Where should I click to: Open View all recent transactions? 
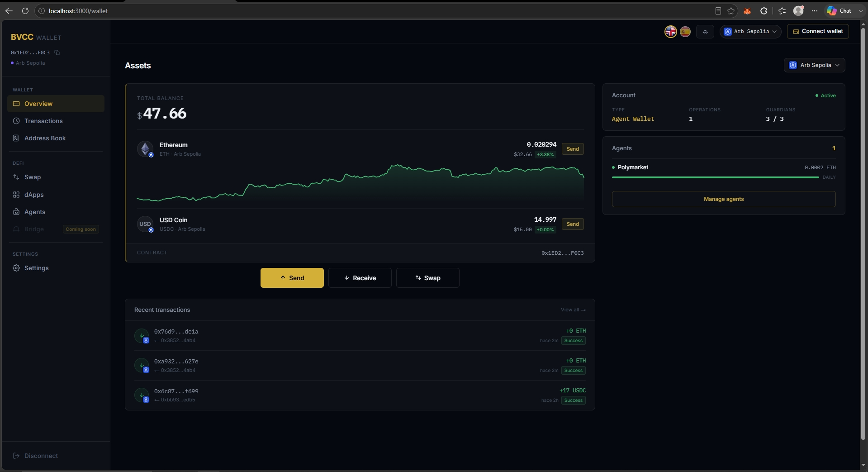573,310
